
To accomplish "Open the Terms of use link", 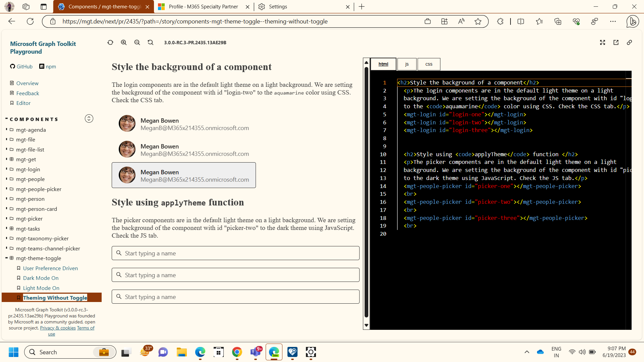I will (86, 328).
